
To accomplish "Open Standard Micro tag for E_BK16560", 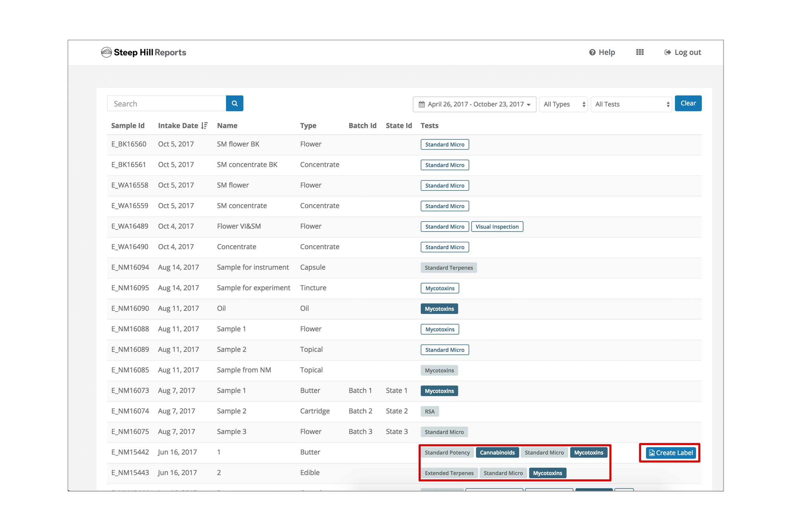I will [444, 144].
